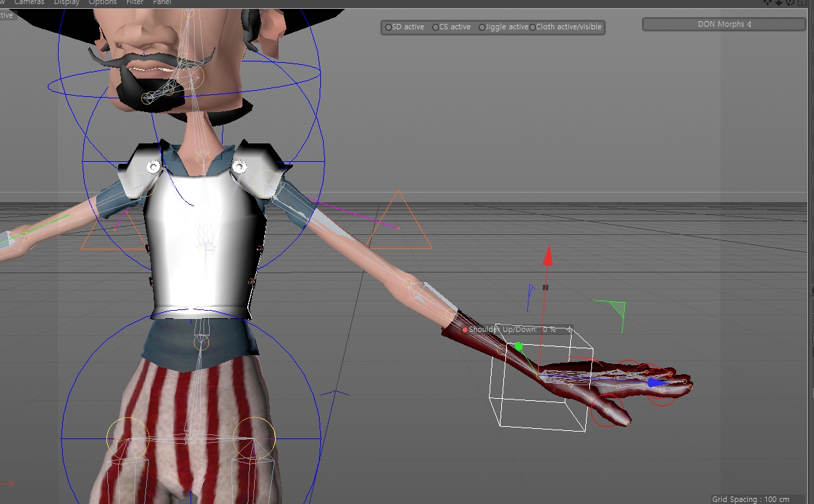Open the Panel viewport menu
The height and width of the screenshot is (504, 814).
pos(161,3)
